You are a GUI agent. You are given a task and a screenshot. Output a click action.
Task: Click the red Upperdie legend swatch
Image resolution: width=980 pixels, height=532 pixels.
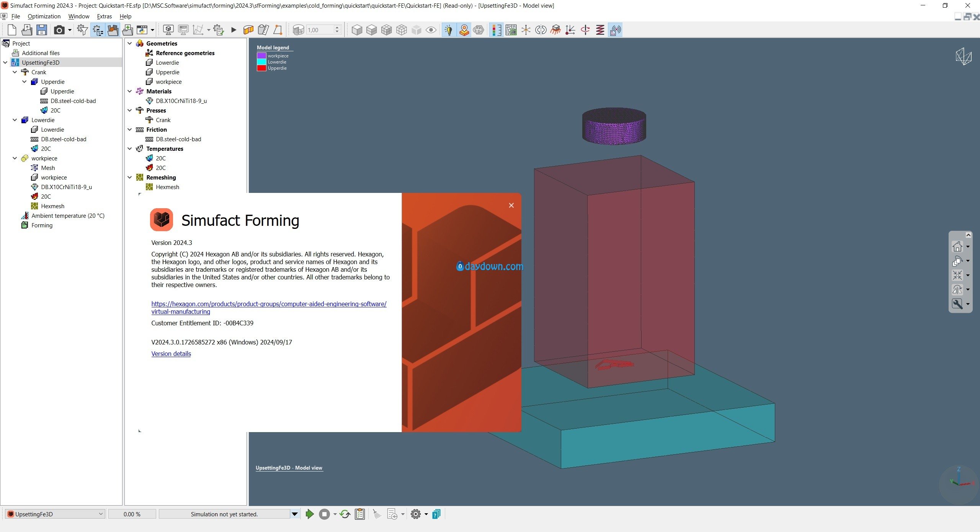pyautogui.click(x=261, y=68)
